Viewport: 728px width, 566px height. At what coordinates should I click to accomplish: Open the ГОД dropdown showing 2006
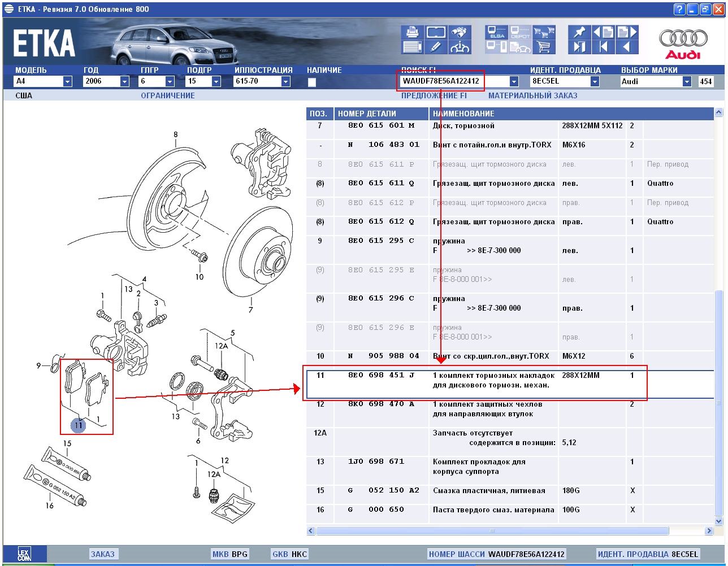tap(106, 81)
